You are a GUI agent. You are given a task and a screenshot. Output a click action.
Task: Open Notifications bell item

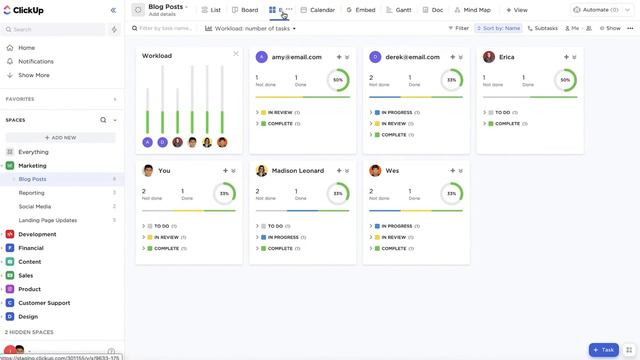pos(36,61)
